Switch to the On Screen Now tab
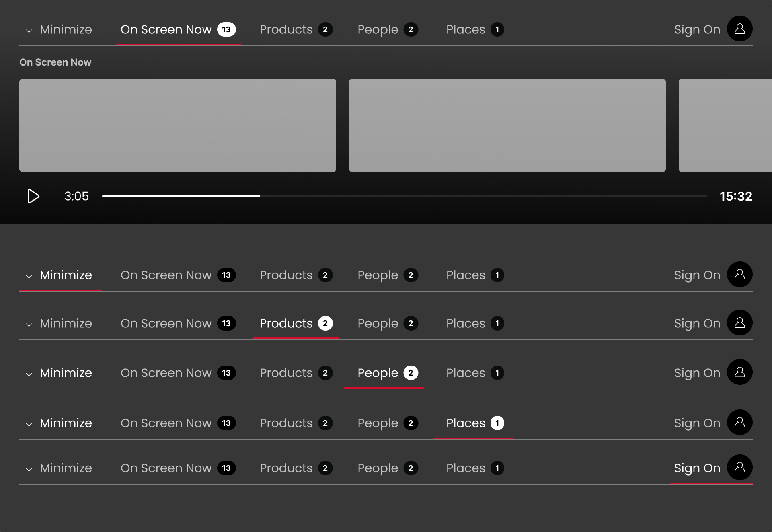Image resolution: width=772 pixels, height=532 pixels. click(166, 29)
